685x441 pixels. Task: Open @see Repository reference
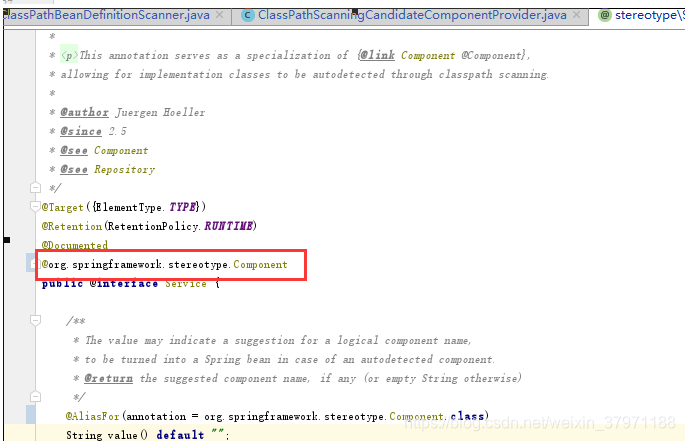point(125,170)
